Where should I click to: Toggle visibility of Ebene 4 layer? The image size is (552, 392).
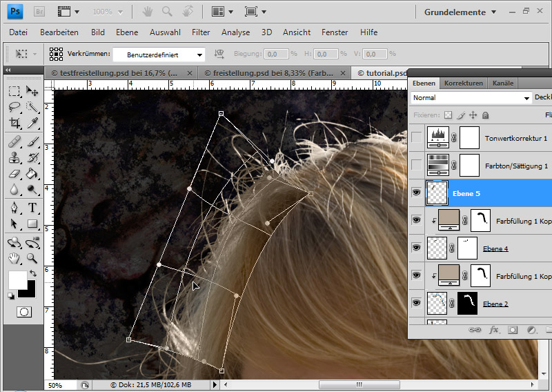(x=416, y=248)
